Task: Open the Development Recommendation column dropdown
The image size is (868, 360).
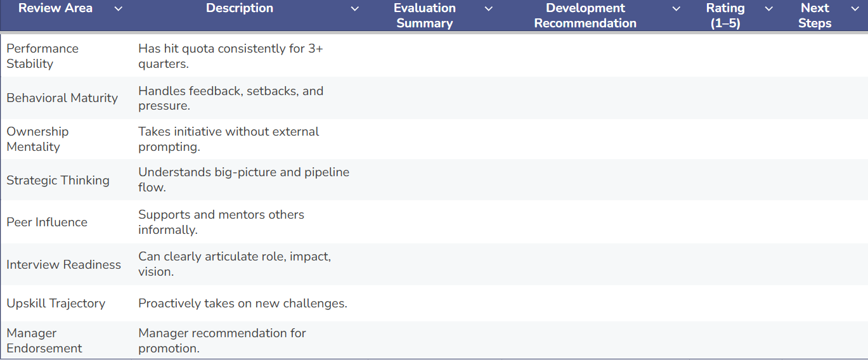Action: tap(676, 9)
